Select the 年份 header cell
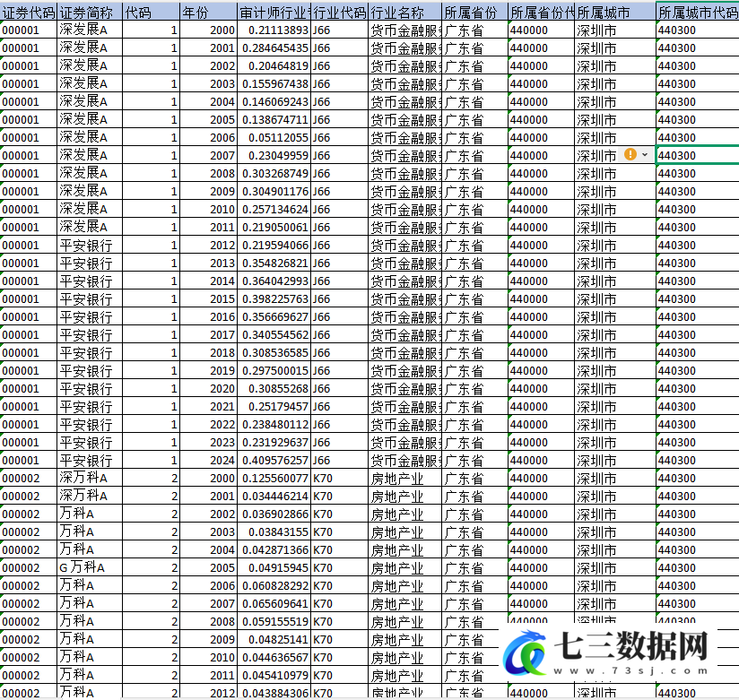This screenshot has width=739, height=700. [x=208, y=13]
